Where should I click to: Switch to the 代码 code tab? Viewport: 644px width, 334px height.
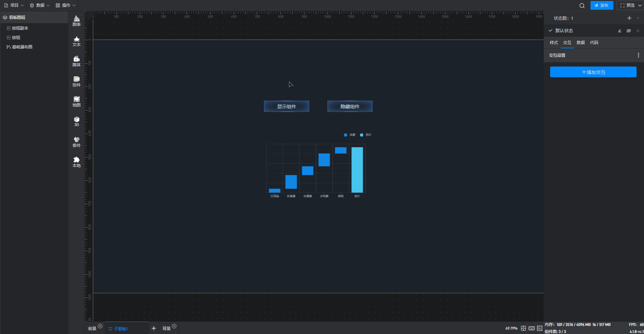coord(594,43)
